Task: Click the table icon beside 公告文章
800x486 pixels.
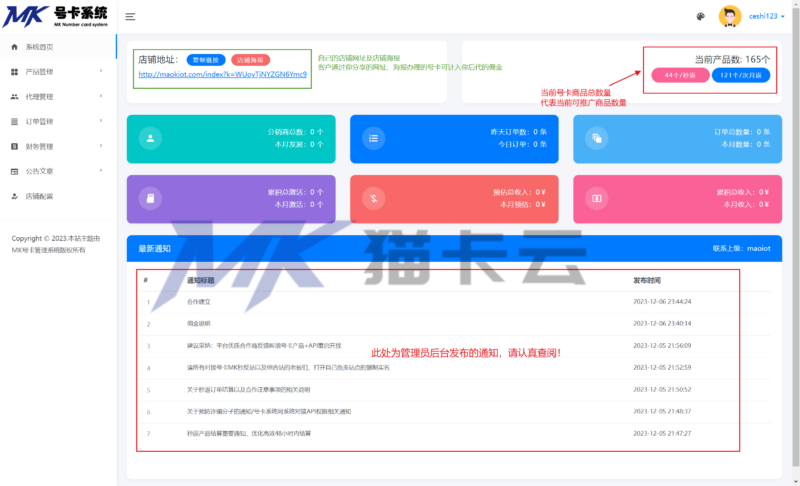Action: click(14, 171)
